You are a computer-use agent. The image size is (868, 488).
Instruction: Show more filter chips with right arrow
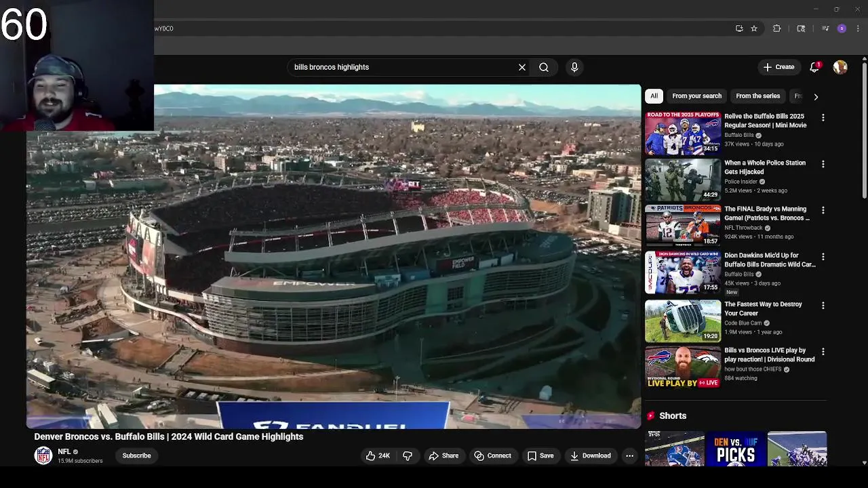(816, 96)
